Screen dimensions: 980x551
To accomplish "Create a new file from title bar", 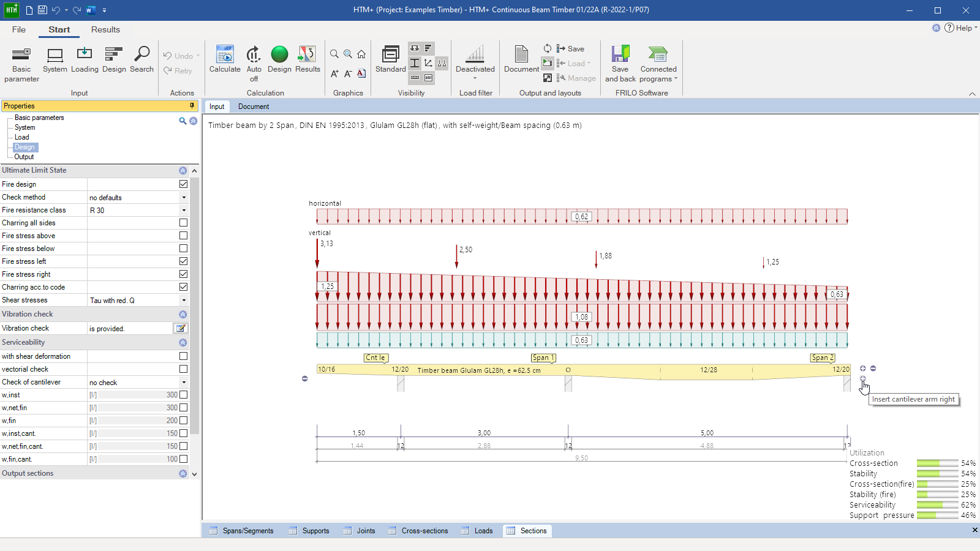I will pos(29,10).
